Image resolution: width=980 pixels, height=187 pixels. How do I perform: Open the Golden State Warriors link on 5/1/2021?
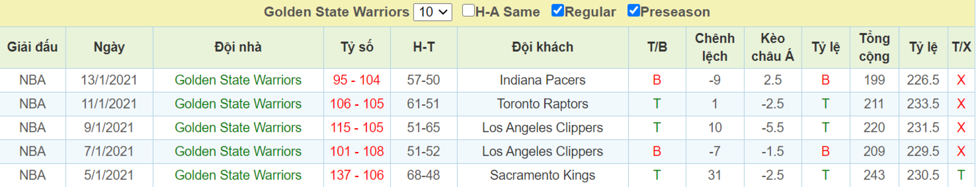[x=238, y=175]
